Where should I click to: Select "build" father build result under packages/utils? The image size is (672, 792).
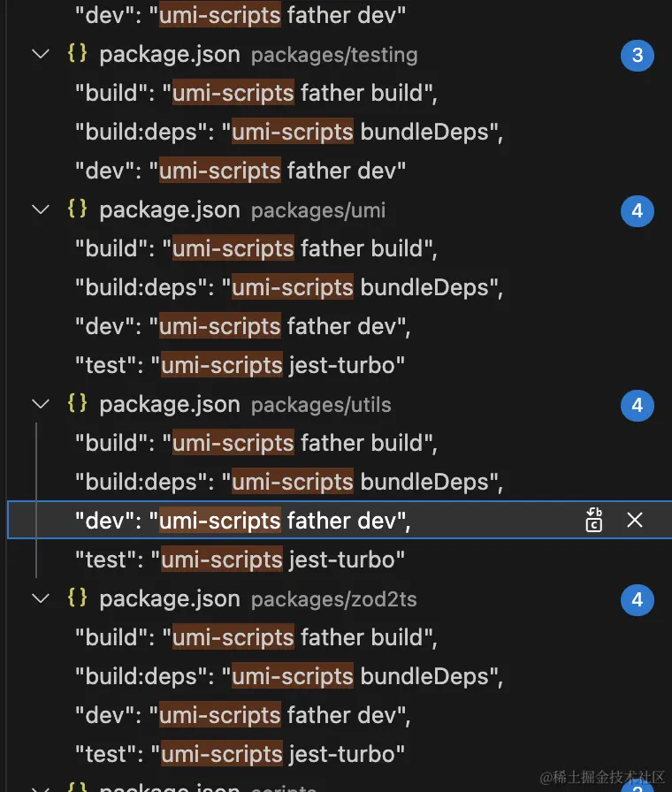coord(256,443)
